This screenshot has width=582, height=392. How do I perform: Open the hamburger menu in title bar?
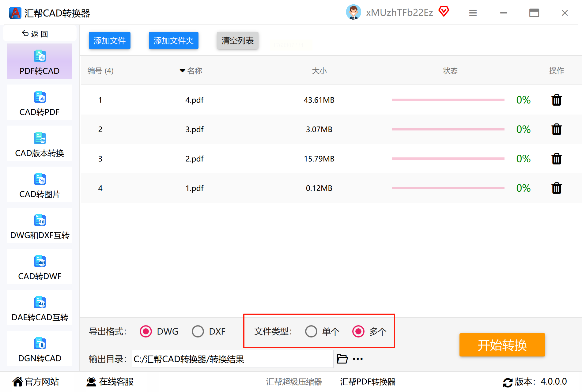click(x=473, y=13)
